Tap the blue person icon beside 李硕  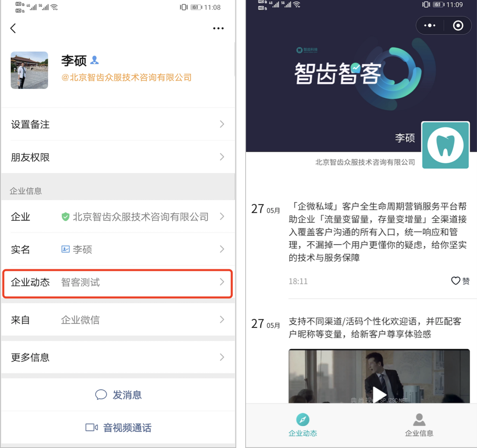(95, 60)
